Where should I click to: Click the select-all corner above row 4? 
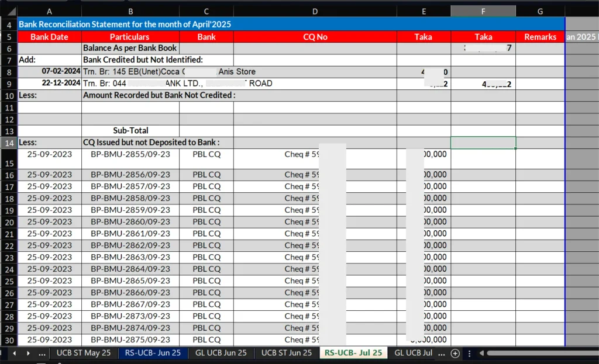pos(8,11)
